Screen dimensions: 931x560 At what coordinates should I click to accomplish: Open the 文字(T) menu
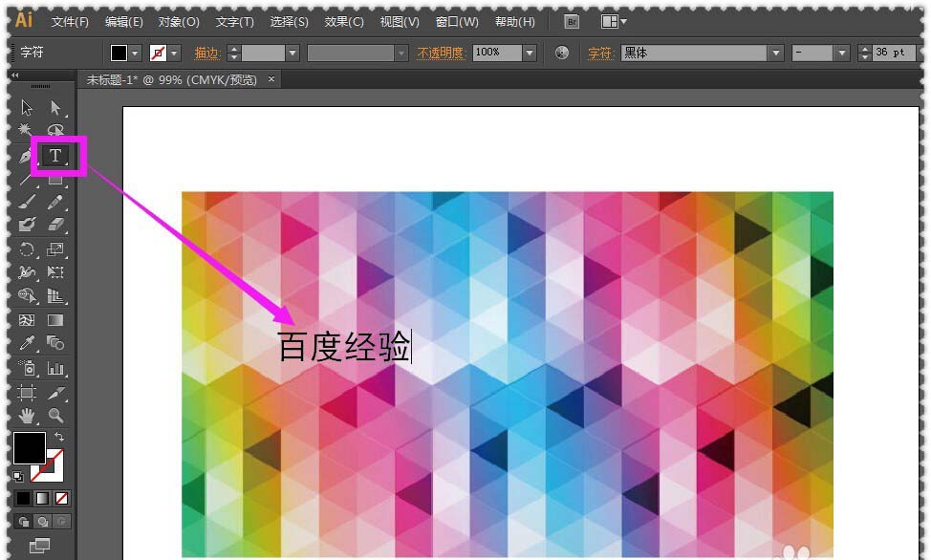tap(234, 22)
